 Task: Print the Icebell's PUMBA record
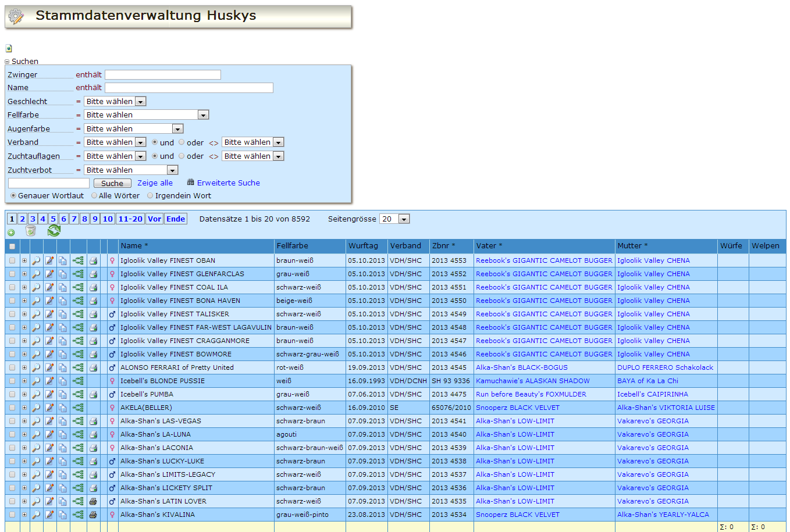click(93, 394)
